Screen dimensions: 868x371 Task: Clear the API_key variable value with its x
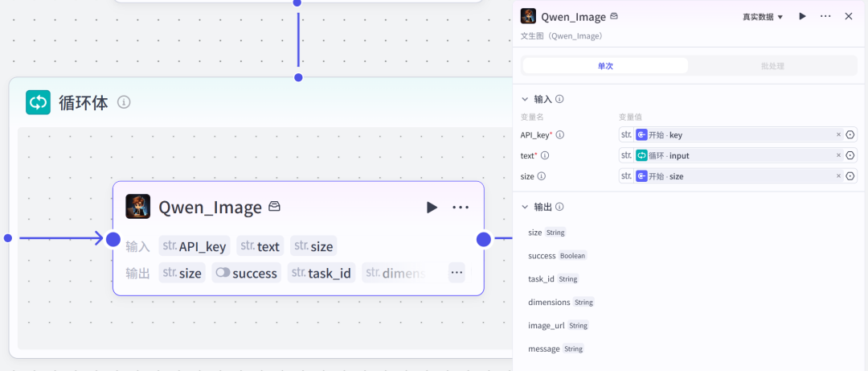point(838,135)
